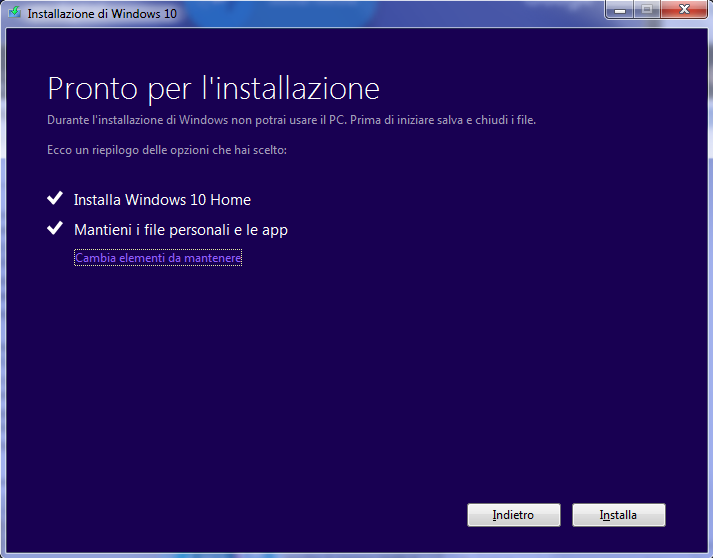Viewport: 713px width, 558px height.
Task: Click the Installa button
Action: click(x=618, y=515)
